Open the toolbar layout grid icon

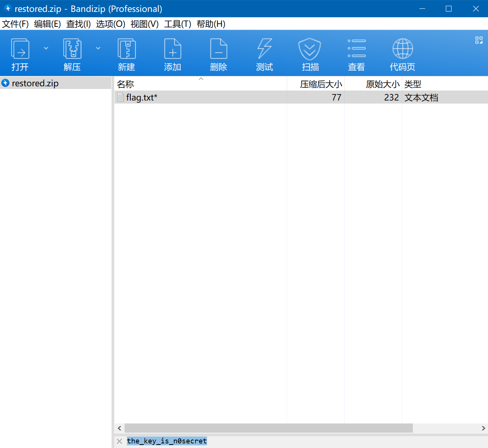coord(479,40)
